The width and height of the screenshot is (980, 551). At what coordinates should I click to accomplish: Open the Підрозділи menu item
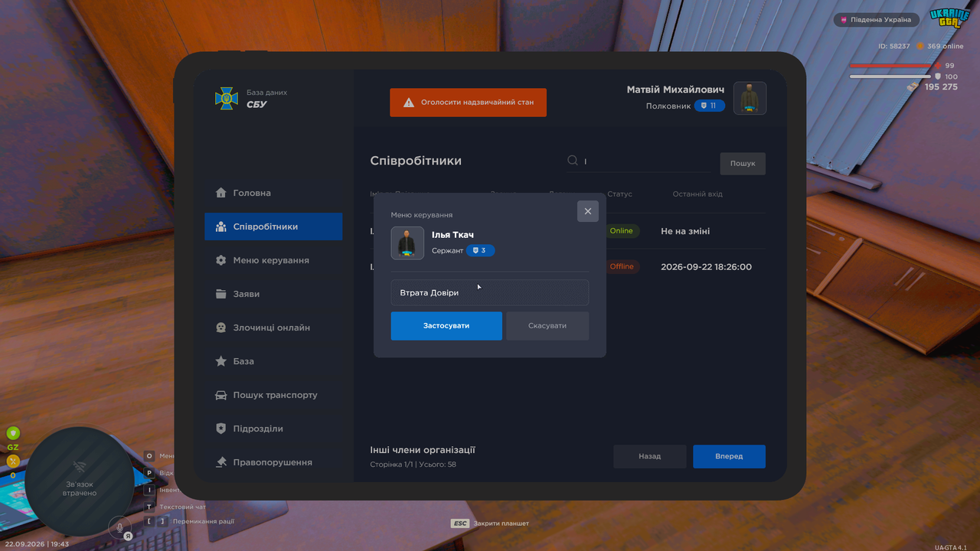click(x=273, y=429)
